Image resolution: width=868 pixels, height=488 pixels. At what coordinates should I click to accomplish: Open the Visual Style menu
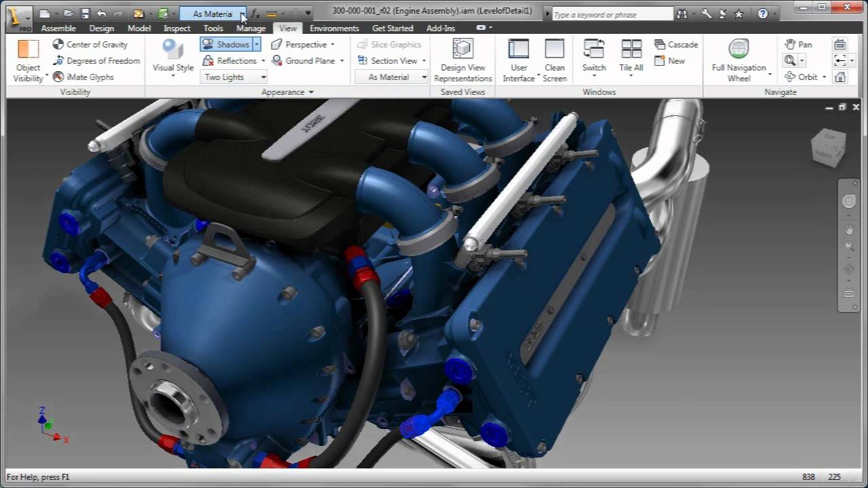(173, 58)
